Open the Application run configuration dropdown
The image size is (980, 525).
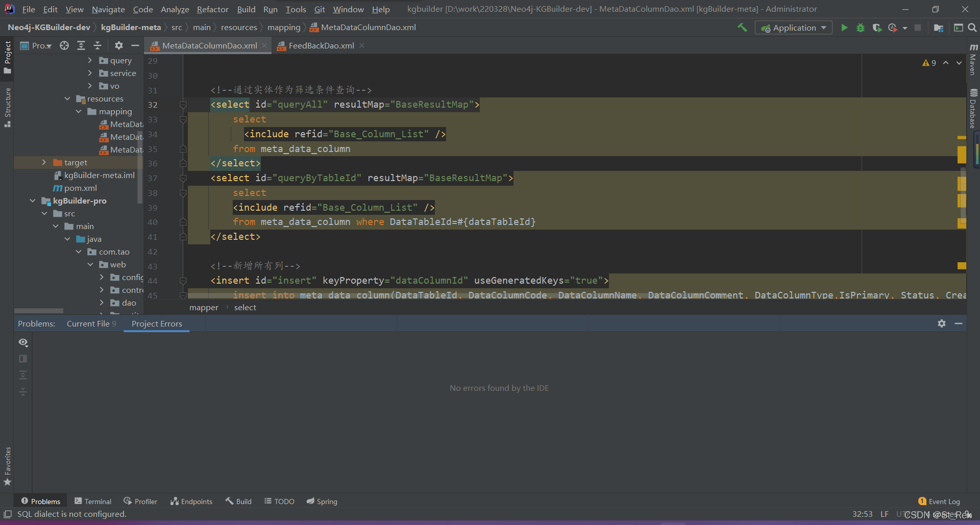(823, 28)
